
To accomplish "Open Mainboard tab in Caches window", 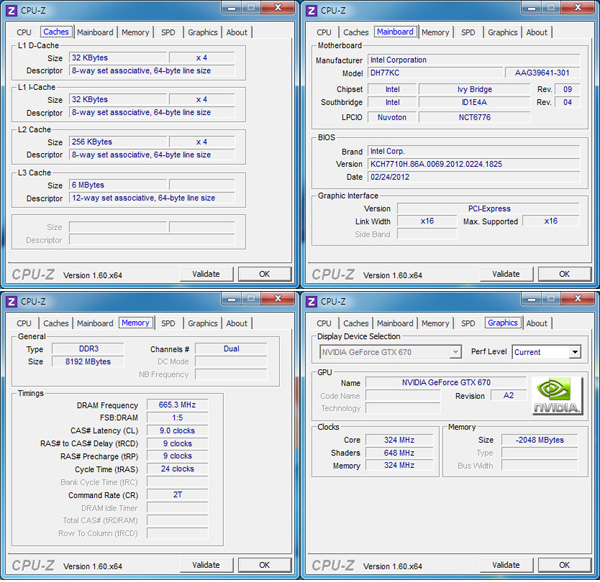I will 95,33.
